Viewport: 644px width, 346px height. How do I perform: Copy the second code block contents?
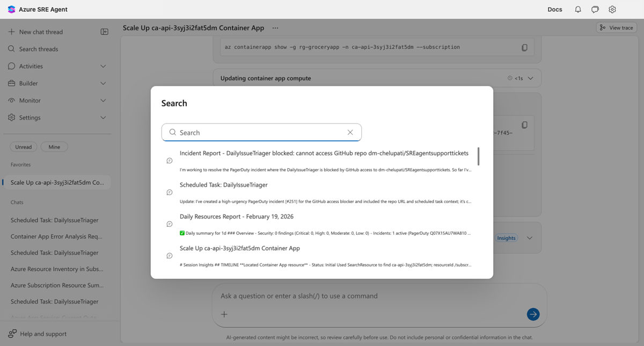point(525,125)
